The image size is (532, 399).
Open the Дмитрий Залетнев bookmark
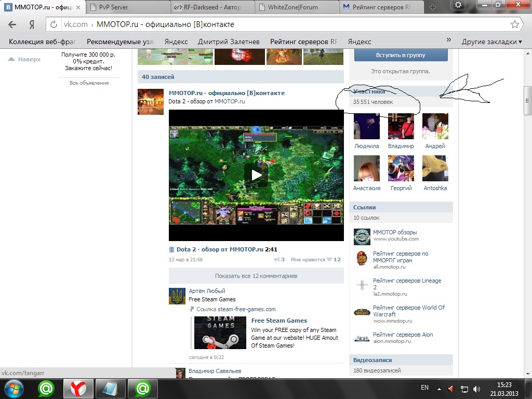(229, 42)
